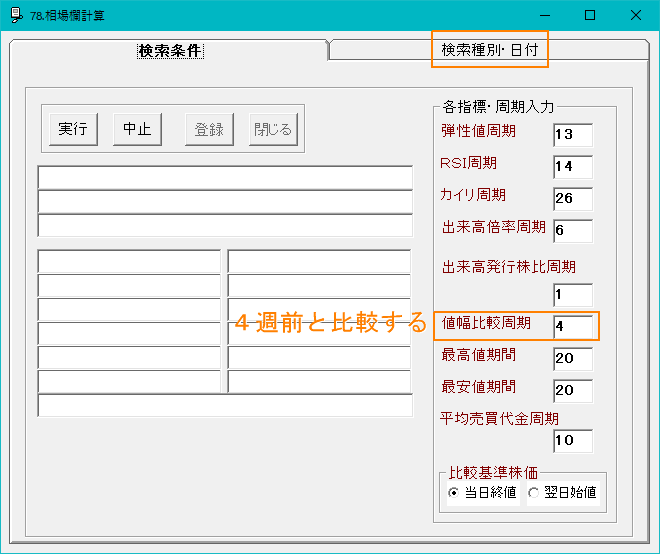This screenshot has width=660, height=554.
Task: Click the 出来高倍率周期 input box
Action: [572, 231]
